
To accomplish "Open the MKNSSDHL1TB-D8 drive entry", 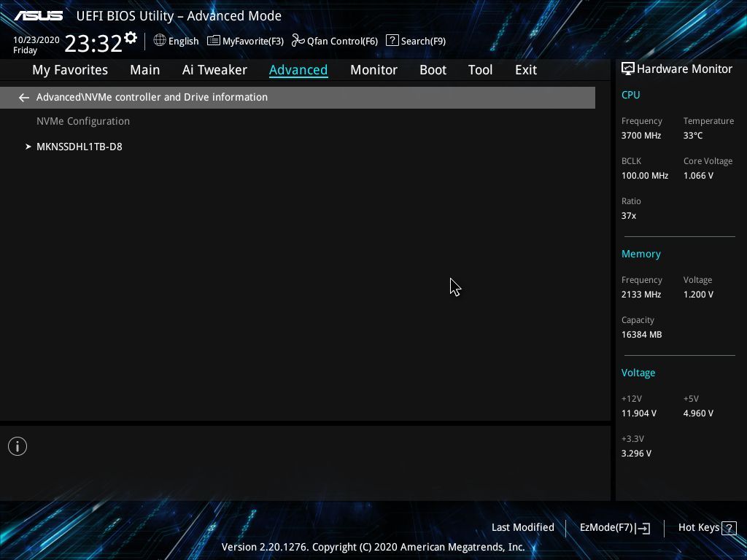I will (79, 147).
